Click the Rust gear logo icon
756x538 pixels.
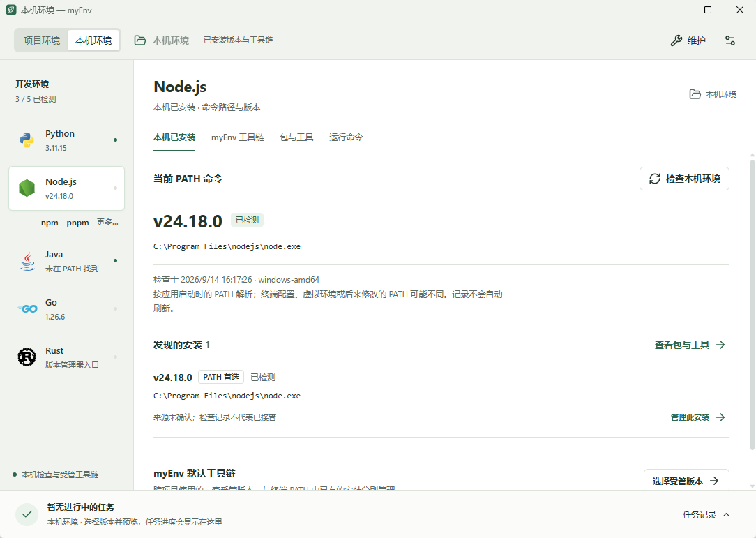pyautogui.click(x=27, y=357)
